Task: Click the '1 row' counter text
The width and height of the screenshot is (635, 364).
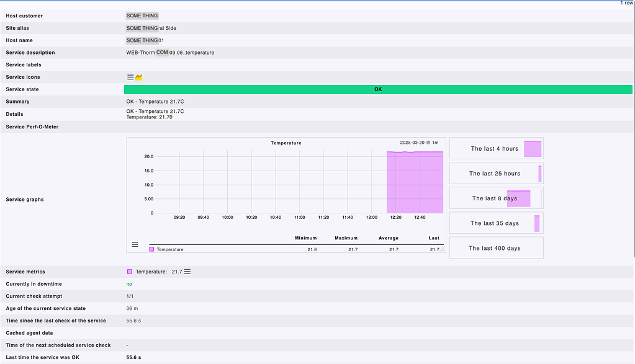Action: 626,3
